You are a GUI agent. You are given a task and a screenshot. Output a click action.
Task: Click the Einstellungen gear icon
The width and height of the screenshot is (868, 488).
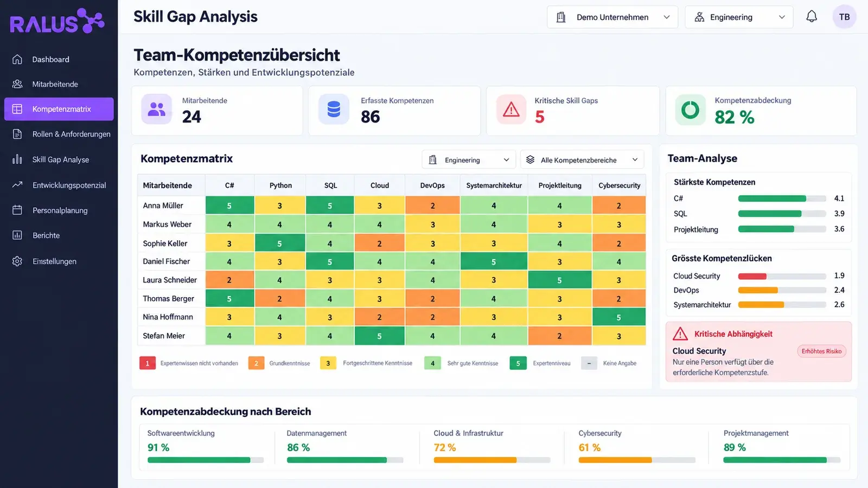click(17, 261)
